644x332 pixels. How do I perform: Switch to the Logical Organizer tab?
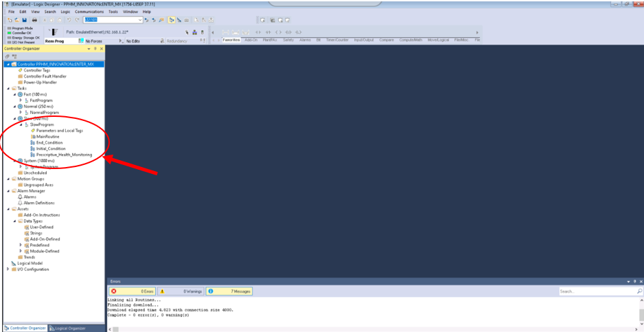[x=68, y=329]
